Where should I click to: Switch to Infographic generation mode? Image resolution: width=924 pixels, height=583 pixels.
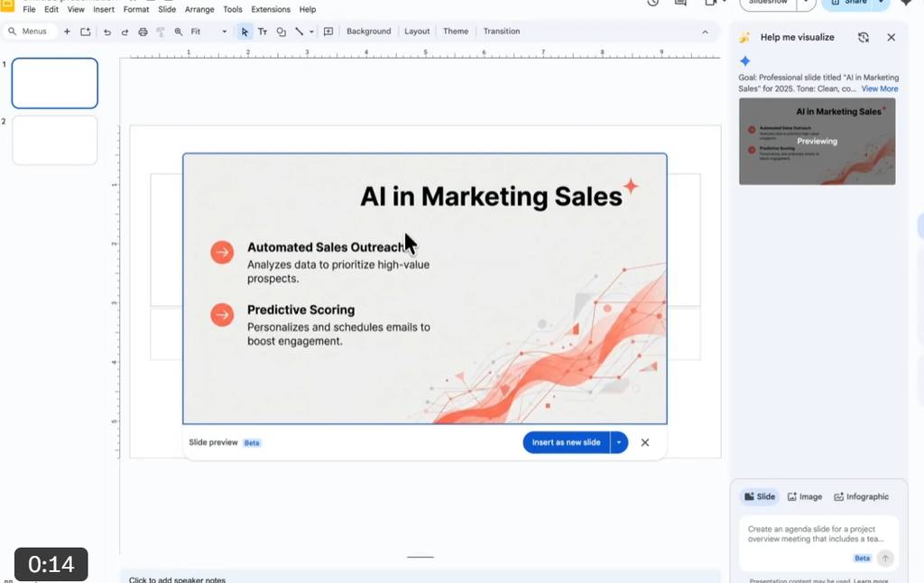click(862, 496)
